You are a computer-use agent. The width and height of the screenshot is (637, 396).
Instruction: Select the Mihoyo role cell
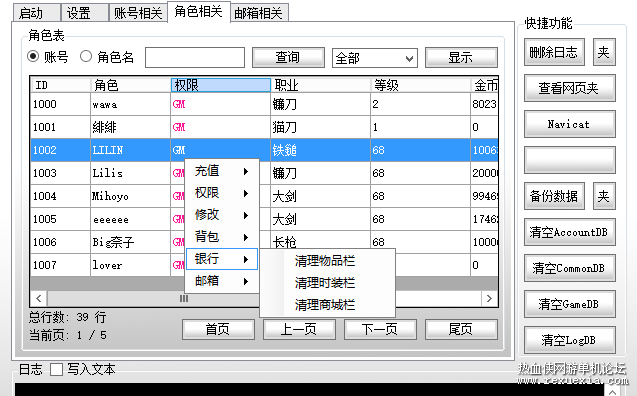tap(130, 196)
